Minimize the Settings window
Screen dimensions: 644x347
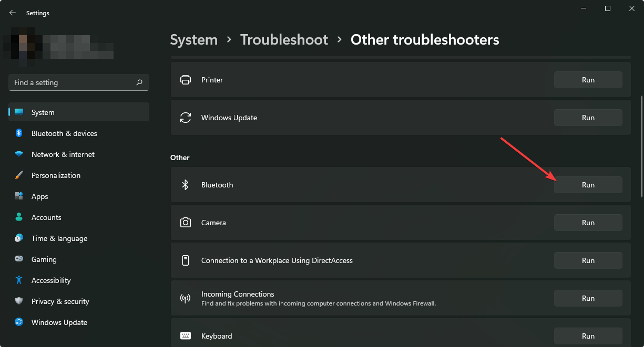[x=584, y=8]
